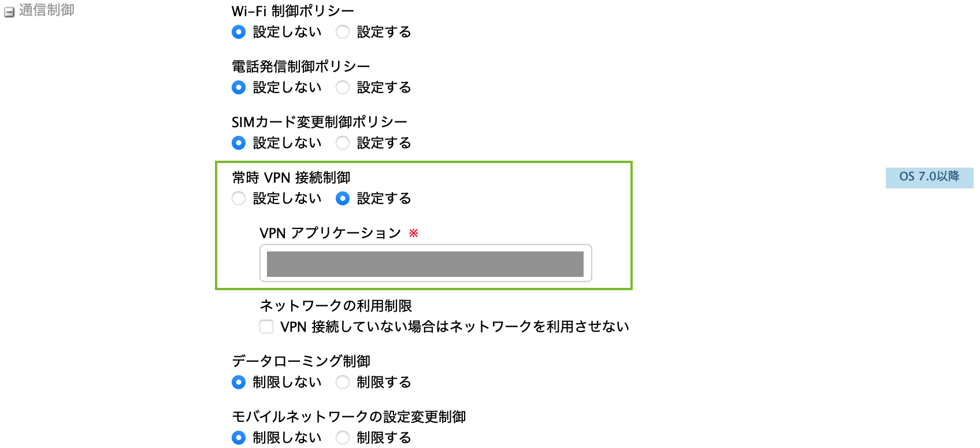This screenshot has width=980, height=448.
Task: Click the VPN アプリケーション input field
Action: 425,264
